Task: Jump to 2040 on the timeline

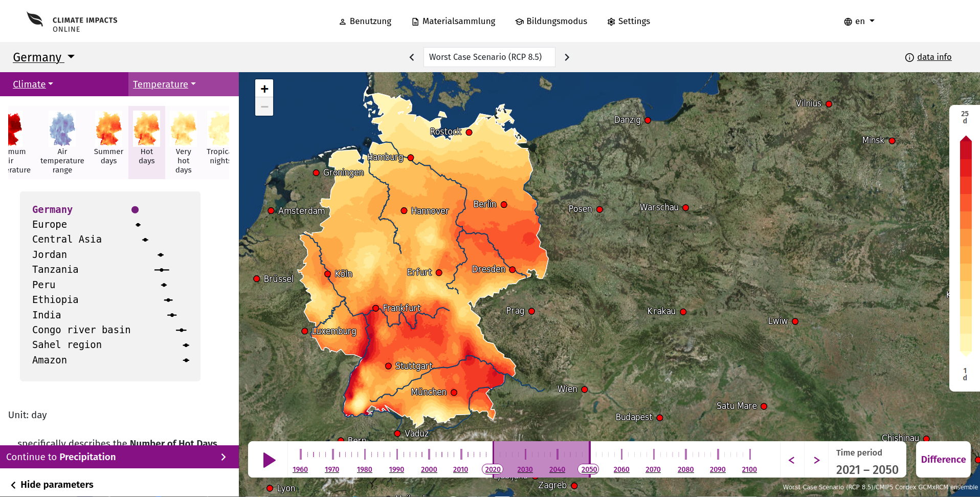Action: tap(557, 469)
